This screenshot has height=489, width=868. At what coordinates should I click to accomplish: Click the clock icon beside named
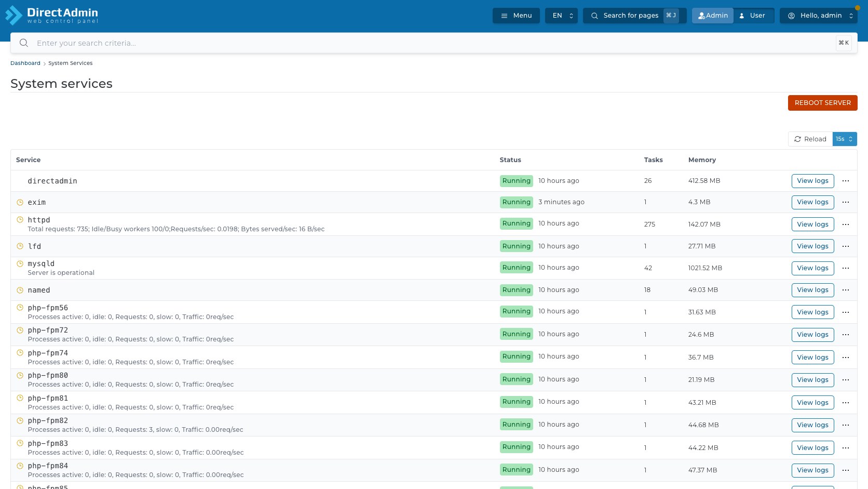pyautogui.click(x=20, y=290)
